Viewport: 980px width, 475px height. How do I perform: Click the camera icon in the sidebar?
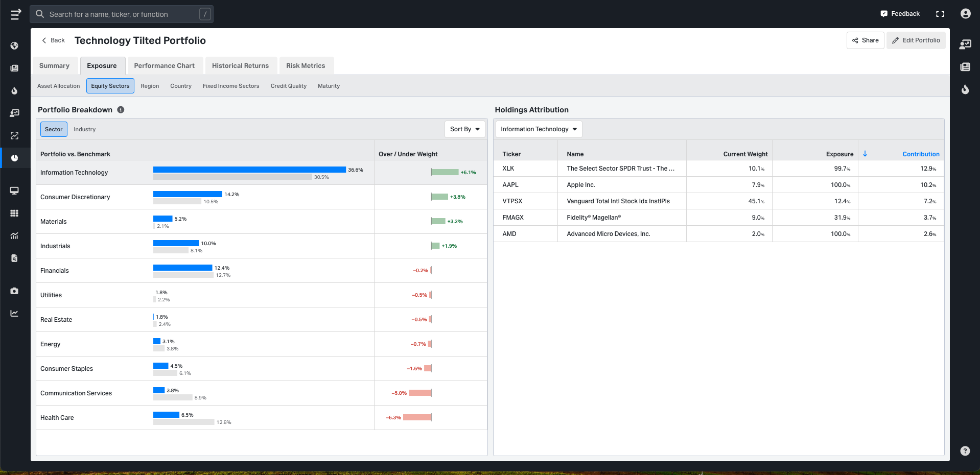[14, 291]
